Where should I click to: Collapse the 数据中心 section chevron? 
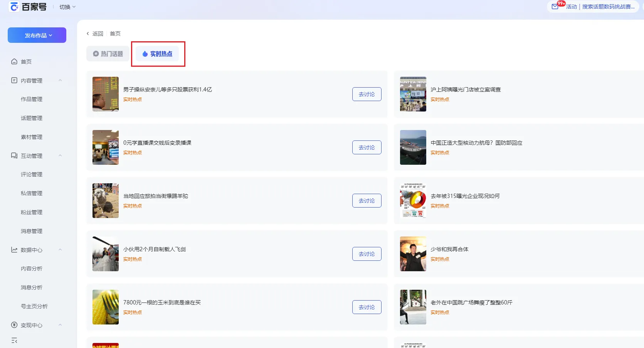pos(60,250)
